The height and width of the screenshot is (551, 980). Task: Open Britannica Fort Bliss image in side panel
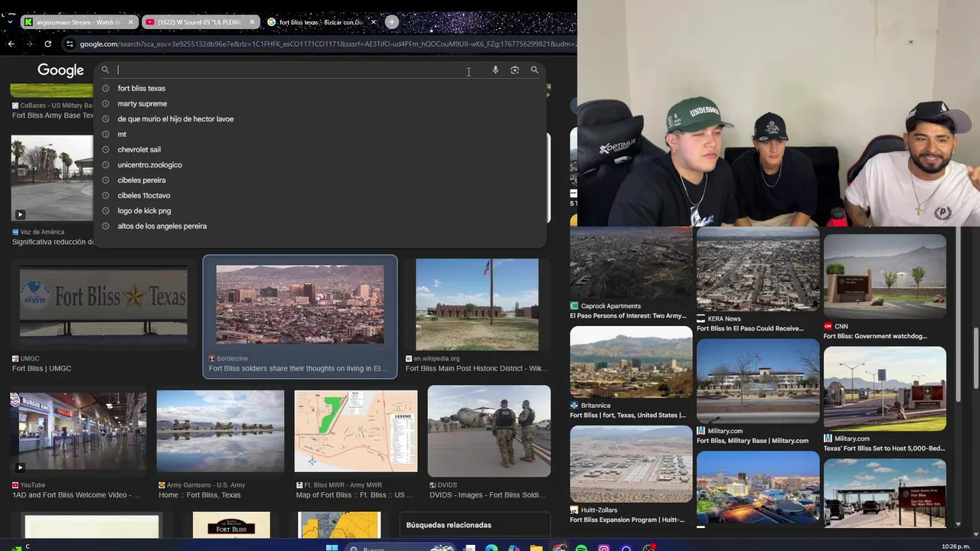[x=631, y=363]
